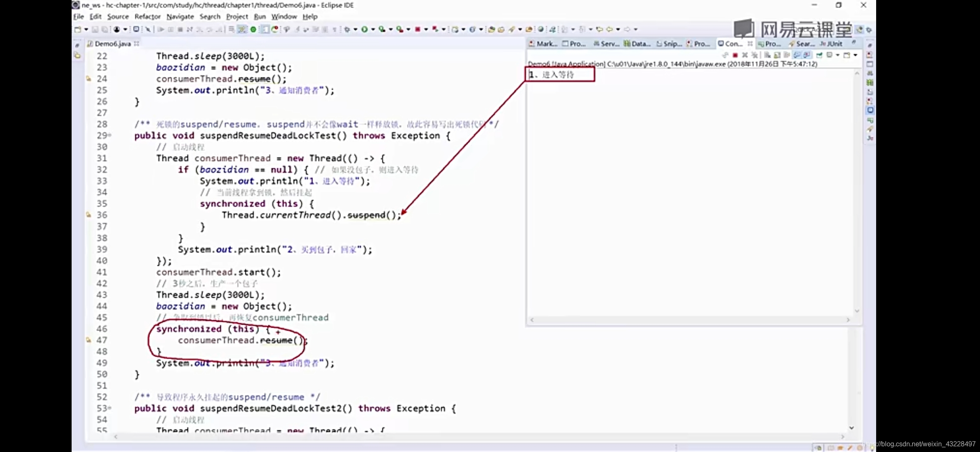Open the Forward history dropdown arrow
The width and height of the screenshot is (980, 452).
click(x=635, y=29)
